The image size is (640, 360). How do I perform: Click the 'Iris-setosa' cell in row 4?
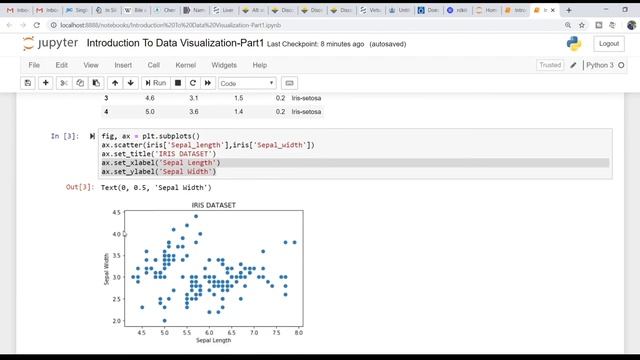click(306, 112)
